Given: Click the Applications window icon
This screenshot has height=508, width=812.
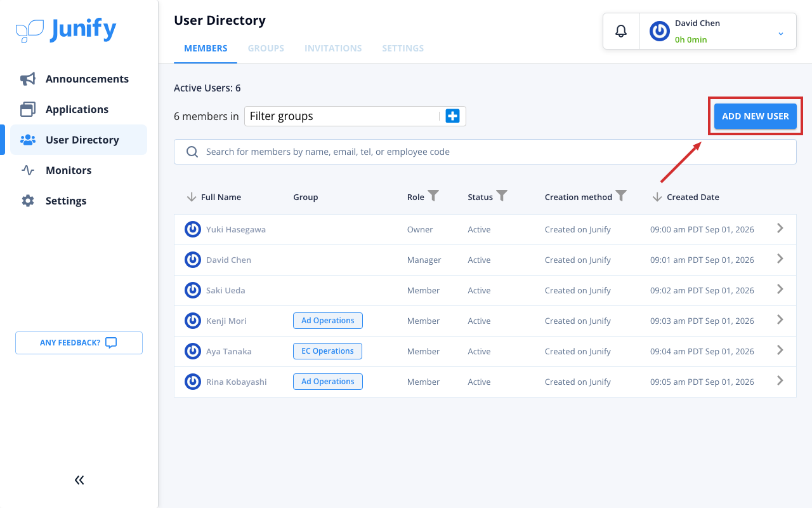Looking at the screenshot, I should [x=28, y=109].
